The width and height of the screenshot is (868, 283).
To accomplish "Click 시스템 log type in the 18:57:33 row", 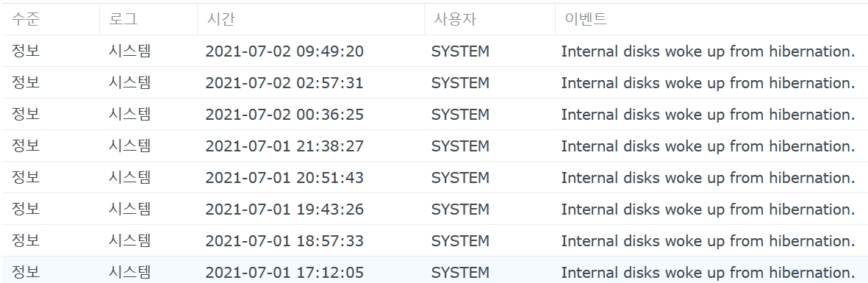I will 129,240.
